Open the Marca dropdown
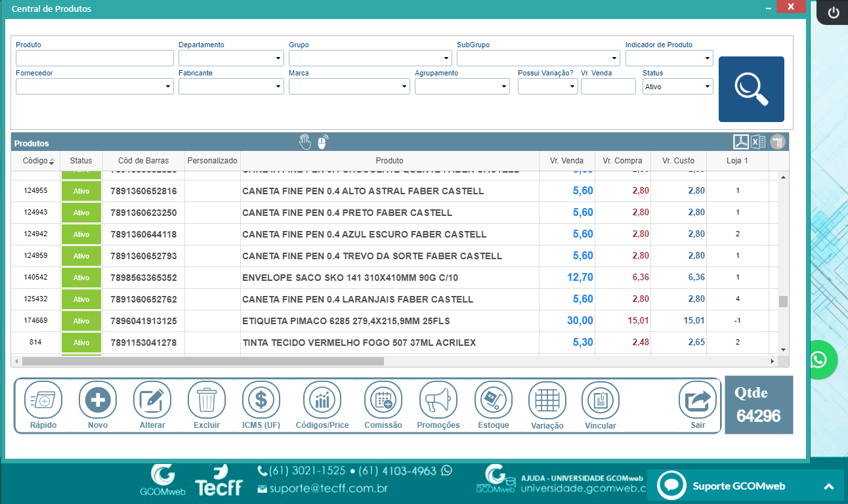The height and width of the screenshot is (504, 848). click(349, 87)
